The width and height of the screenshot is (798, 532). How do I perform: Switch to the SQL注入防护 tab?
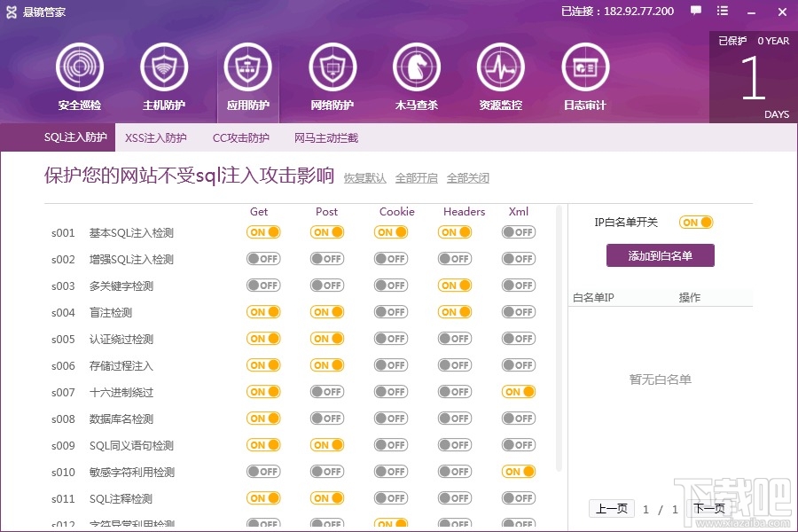[75, 137]
